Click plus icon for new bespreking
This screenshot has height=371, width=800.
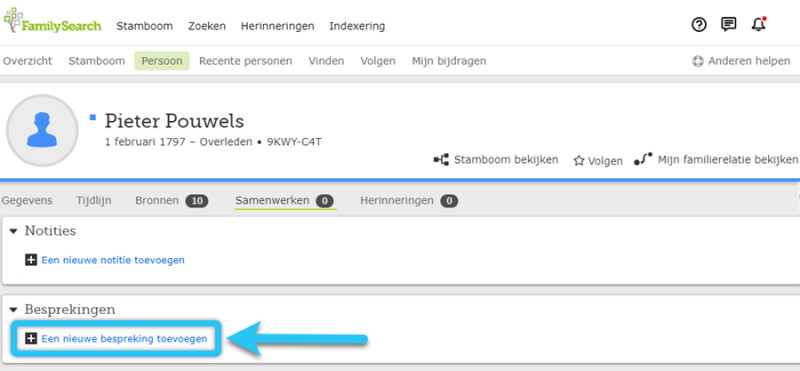point(31,338)
